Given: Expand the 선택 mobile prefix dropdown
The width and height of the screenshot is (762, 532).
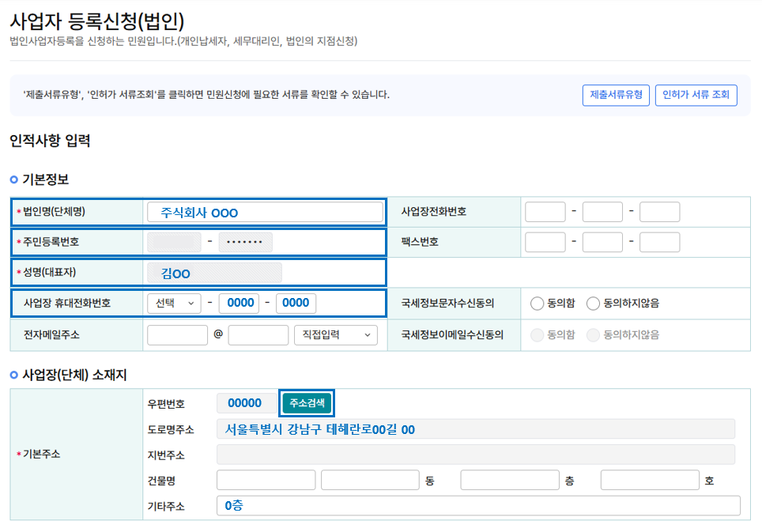Looking at the screenshot, I should coord(174,304).
